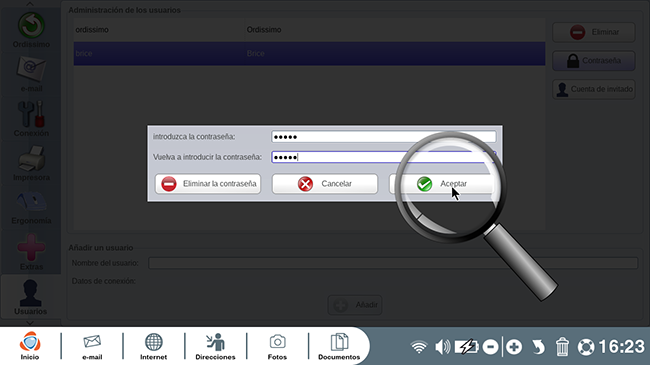Click the zoom out minus icon
This screenshot has width=650, height=365.
point(490,347)
